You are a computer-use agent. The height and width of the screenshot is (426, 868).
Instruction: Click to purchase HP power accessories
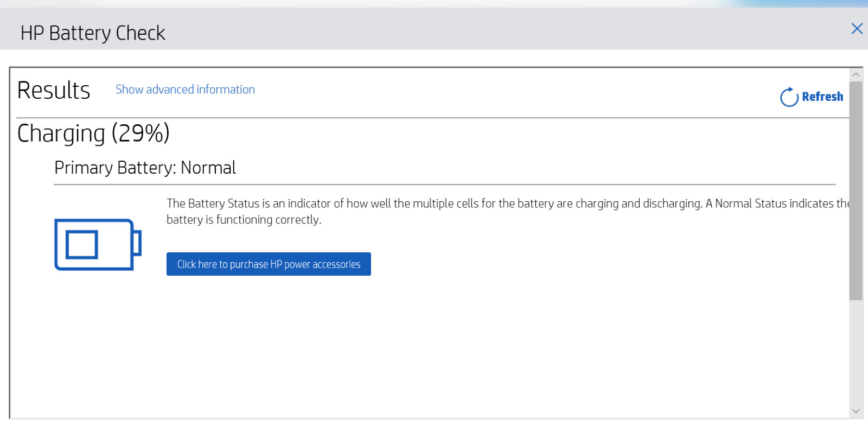(269, 264)
